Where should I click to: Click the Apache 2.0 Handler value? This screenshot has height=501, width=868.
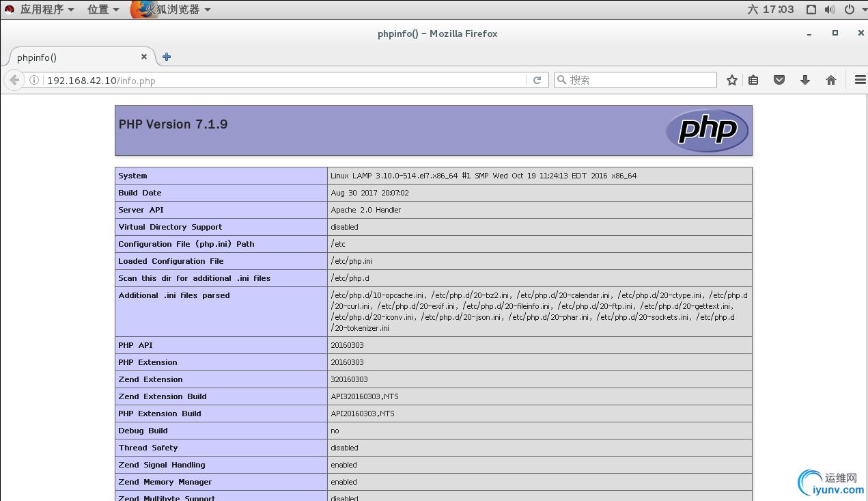pyautogui.click(x=366, y=210)
